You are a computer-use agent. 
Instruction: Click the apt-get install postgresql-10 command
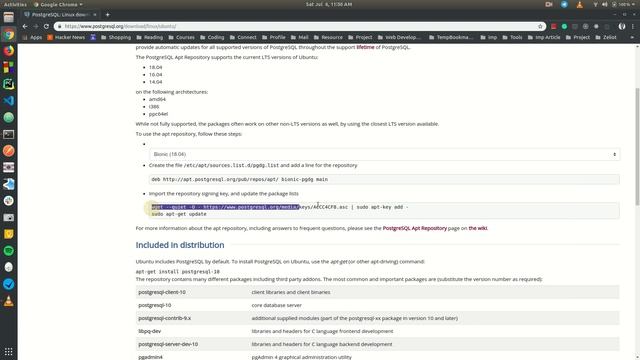[178, 271]
